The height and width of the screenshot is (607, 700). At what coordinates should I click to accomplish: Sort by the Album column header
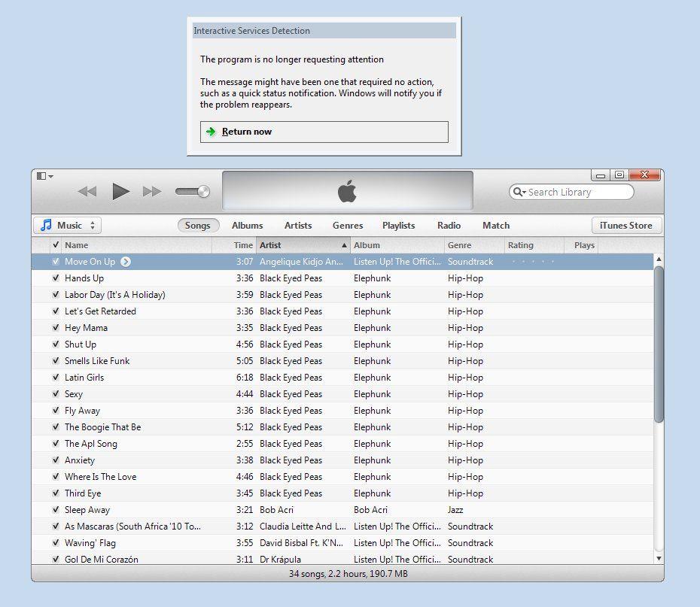pos(397,245)
